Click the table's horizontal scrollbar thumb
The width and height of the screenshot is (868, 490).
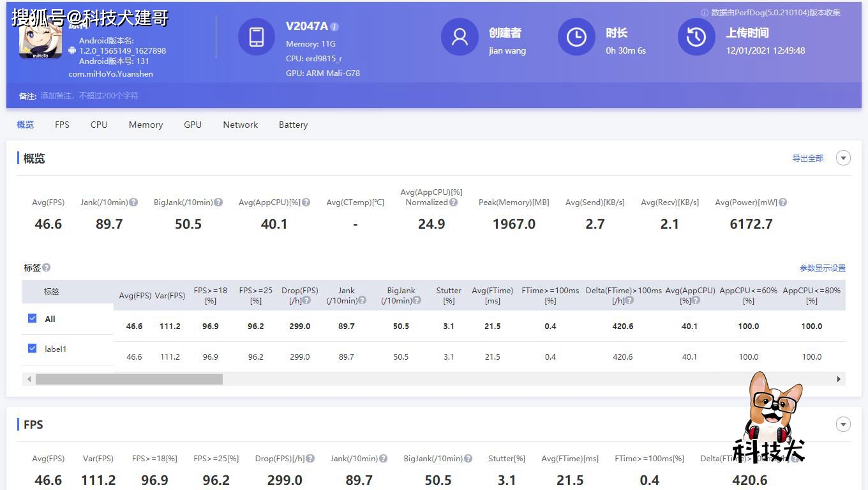(x=129, y=379)
